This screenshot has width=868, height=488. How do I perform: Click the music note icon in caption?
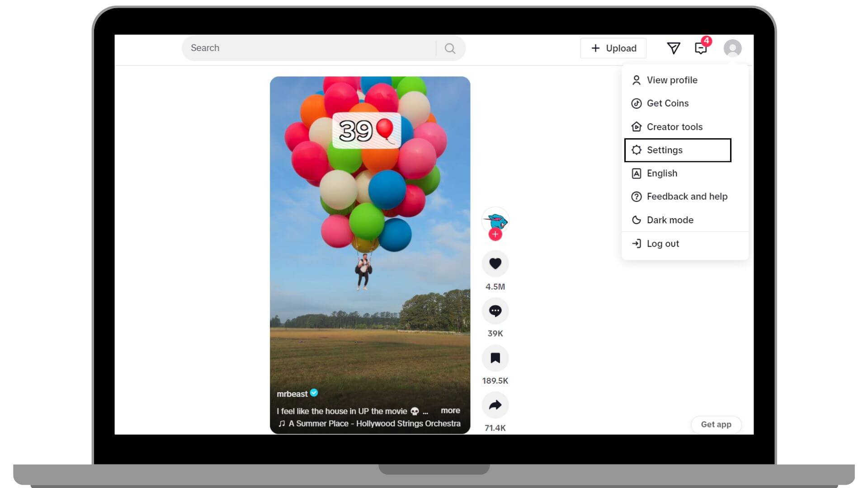coord(282,423)
